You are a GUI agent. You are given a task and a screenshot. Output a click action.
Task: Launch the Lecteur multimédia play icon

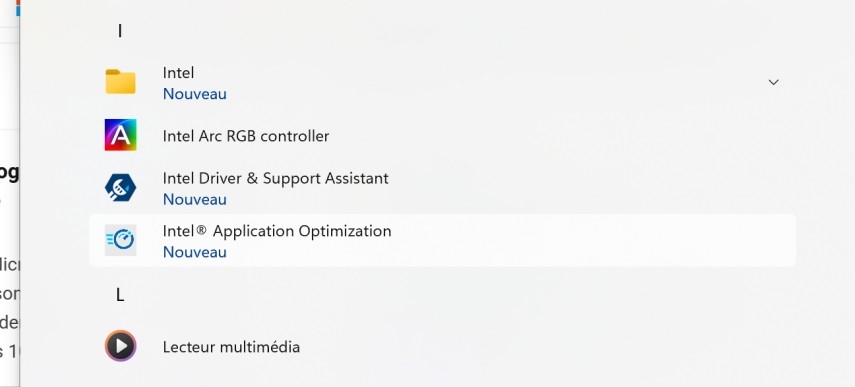pyautogui.click(x=121, y=346)
